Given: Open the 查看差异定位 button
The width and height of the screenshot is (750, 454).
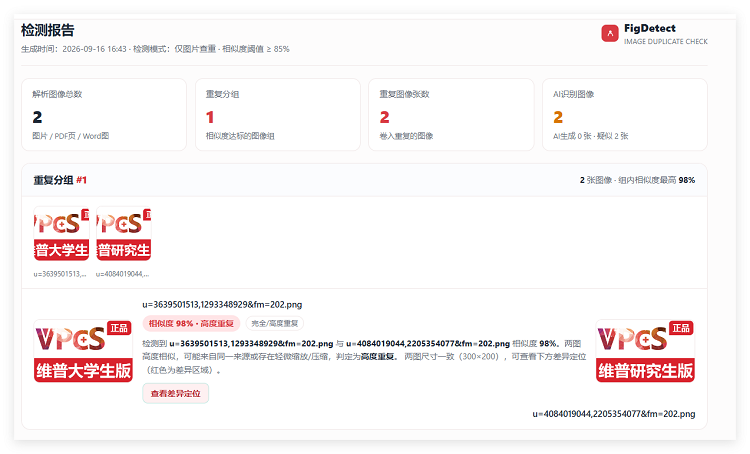Looking at the screenshot, I should tap(176, 393).
